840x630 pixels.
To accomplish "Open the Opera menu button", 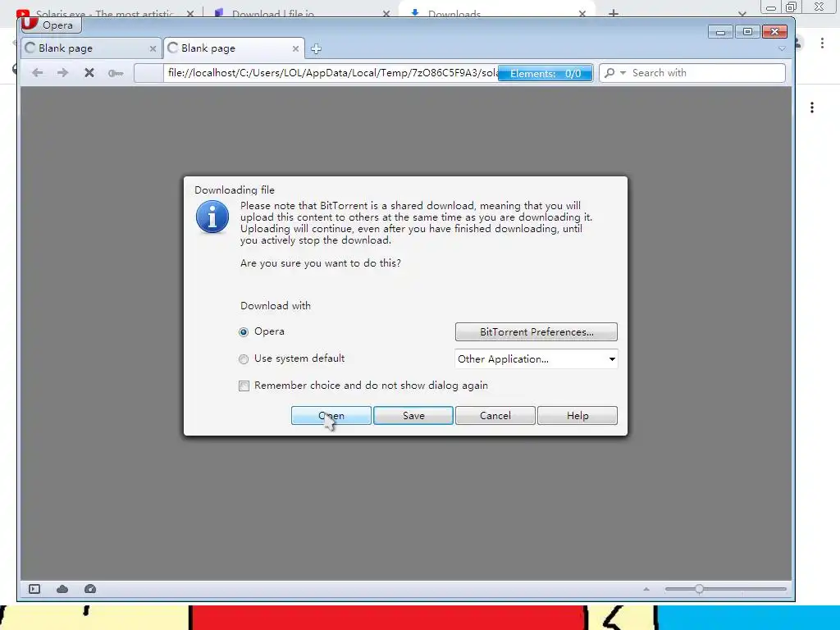I will tap(50, 25).
